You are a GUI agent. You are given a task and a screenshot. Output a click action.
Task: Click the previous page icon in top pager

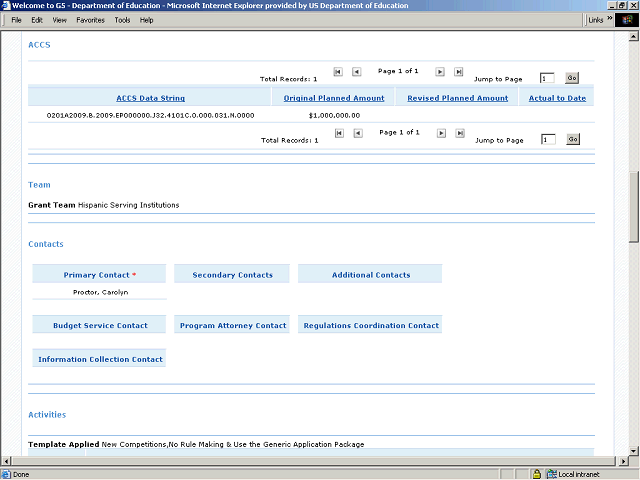(357, 72)
